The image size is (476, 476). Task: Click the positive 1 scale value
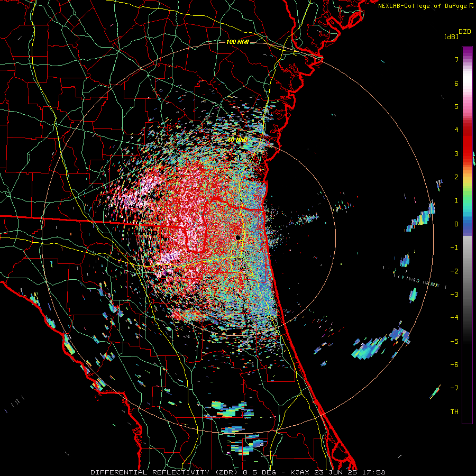tap(456, 200)
